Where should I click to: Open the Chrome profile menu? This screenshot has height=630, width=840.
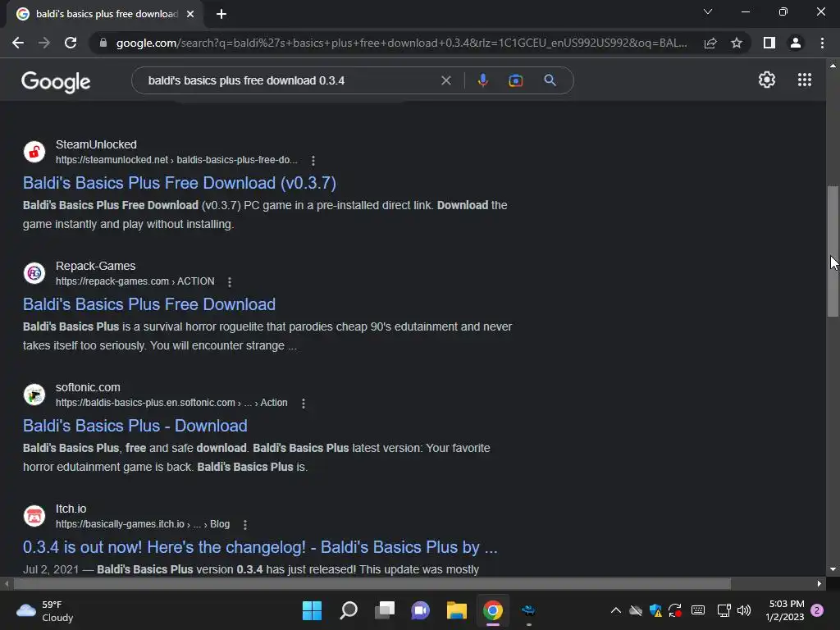tap(796, 43)
